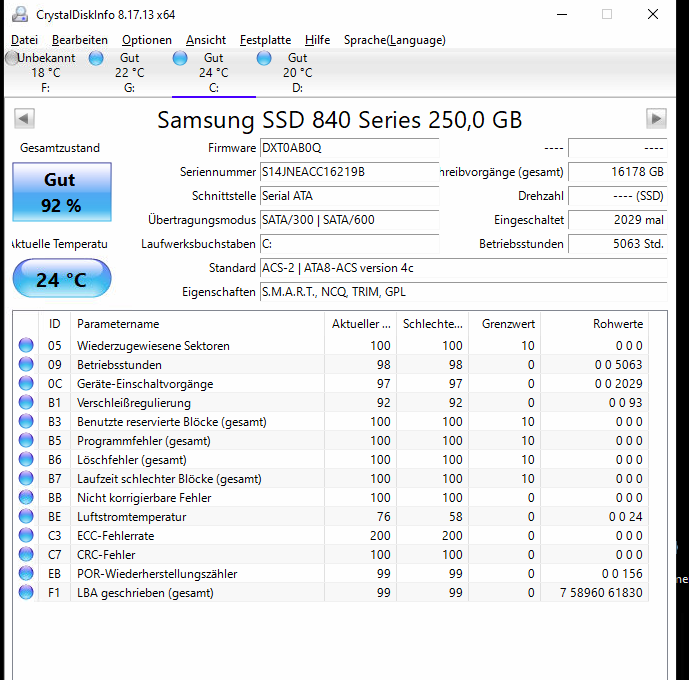Open the Bearbeiten menu
The width and height of the screenshot is (689, 680).
80,40
